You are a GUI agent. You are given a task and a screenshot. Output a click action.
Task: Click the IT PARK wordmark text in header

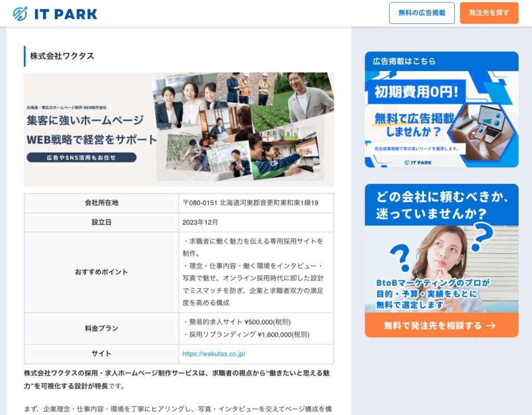[x=65, y=14]
